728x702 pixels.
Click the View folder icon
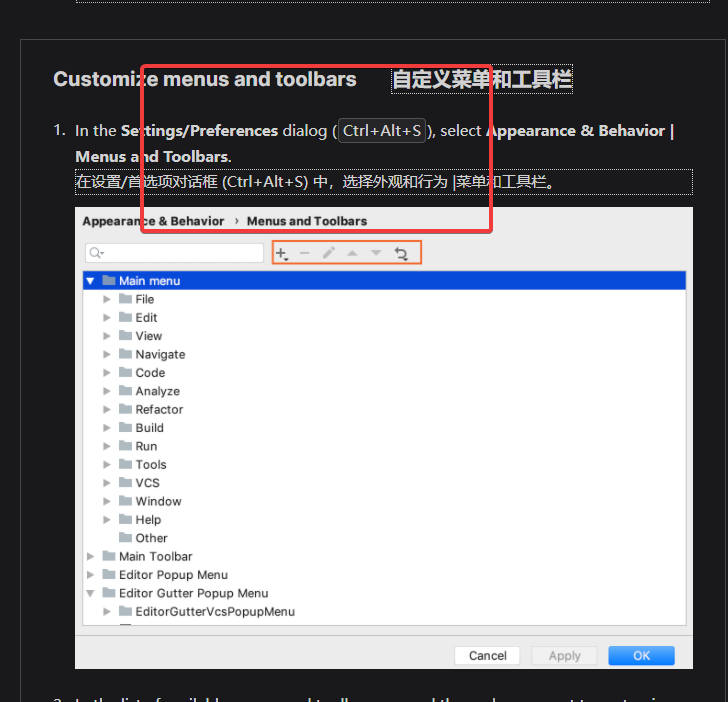(x=125, y=335)
